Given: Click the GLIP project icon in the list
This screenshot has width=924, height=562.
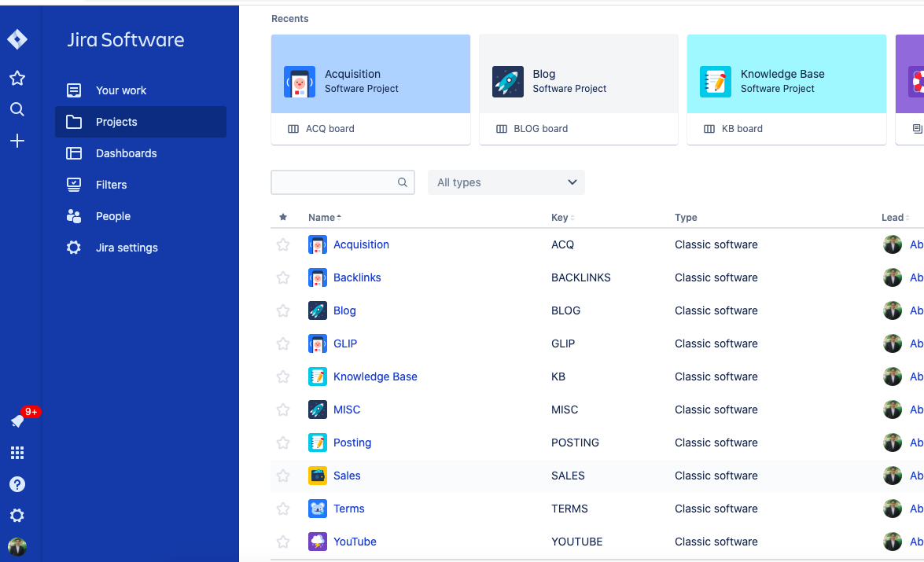Looking at the screenshot, I should pos(318,343).
